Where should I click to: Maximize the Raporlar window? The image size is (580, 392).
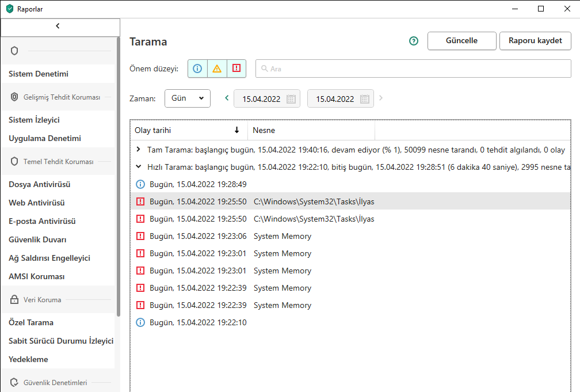[x=541, y=9]
